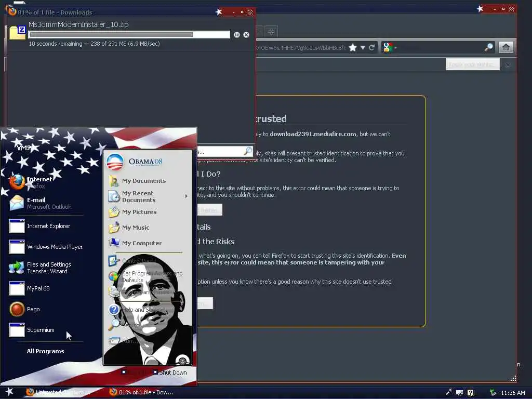Click the network monitor tray icon
532x399 pixels.
(459, 393)
